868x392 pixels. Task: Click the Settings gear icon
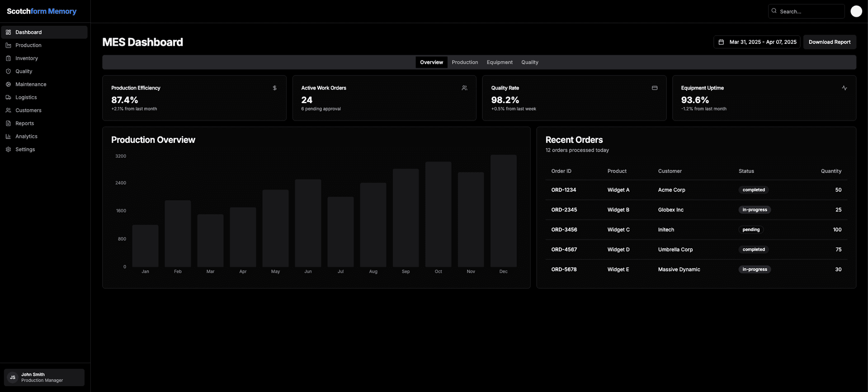tap(8, 150)
